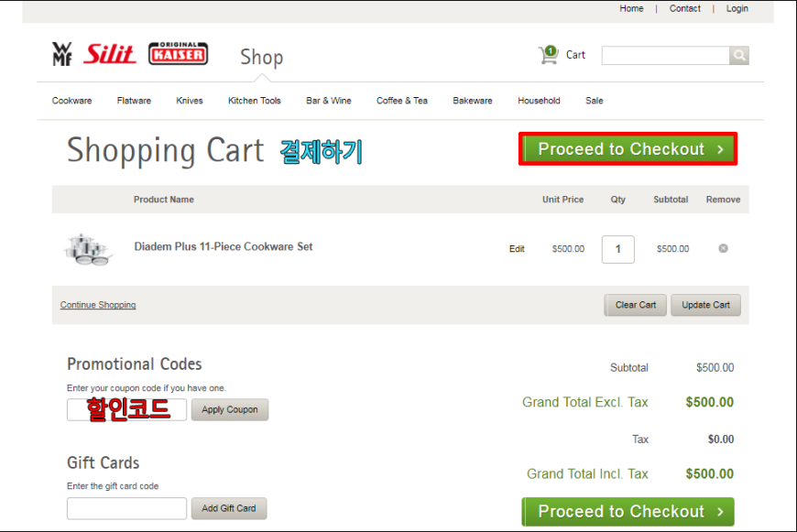Click the Shopping Cart page title
This screenshot has height=532, width=797.
tap(166, 150)
